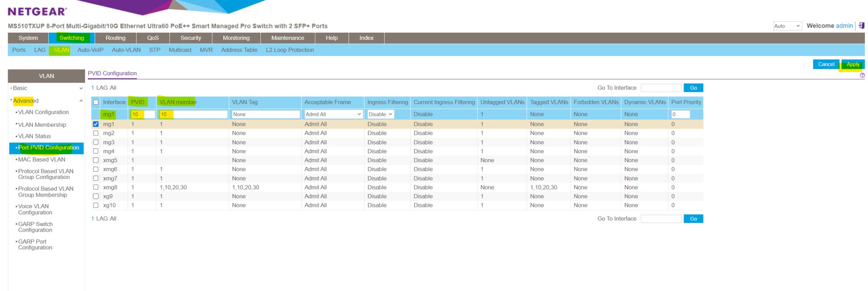Check the xmg5 interface checkbox
Image resolution: width=868 pixels, height=291 pixels.
[x=96, y=160]
